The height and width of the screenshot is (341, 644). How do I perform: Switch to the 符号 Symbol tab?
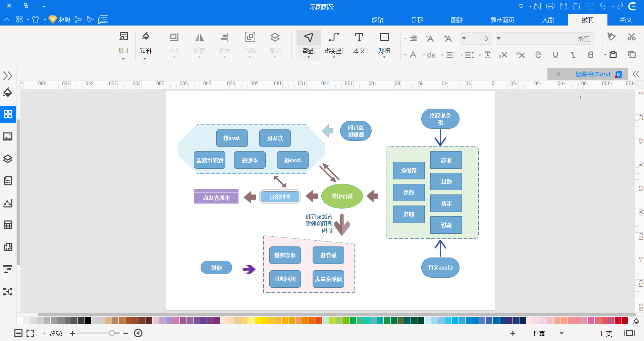(417, 20)
